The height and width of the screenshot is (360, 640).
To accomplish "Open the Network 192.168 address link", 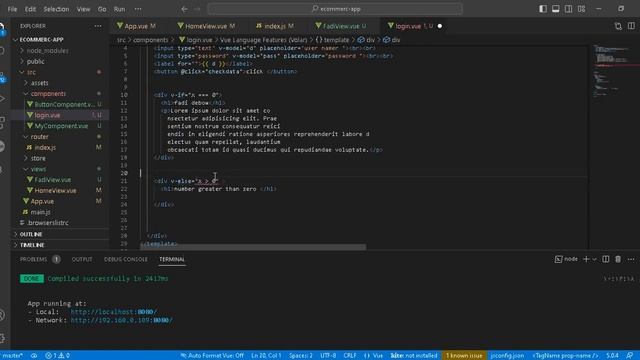I will 121,320.
